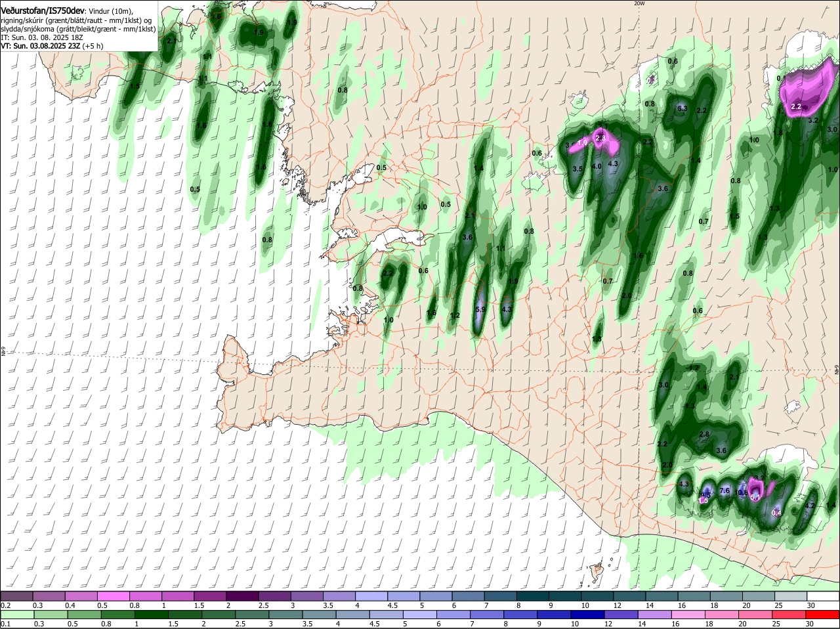This screenshot has width=840, height=629.
Task: Select the white 30 swatch in upper legend row
Action: 824,596
